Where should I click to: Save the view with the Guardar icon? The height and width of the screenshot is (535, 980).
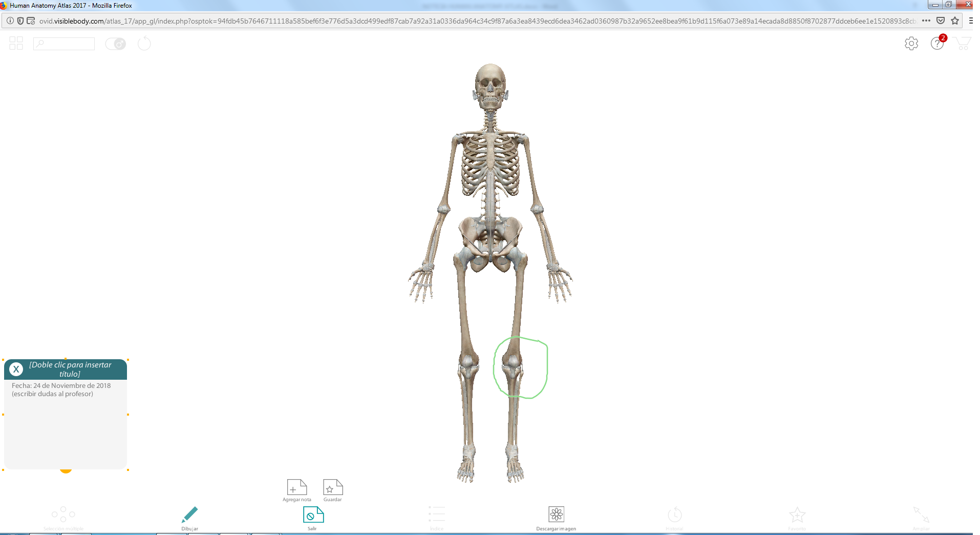click(333, 487)
